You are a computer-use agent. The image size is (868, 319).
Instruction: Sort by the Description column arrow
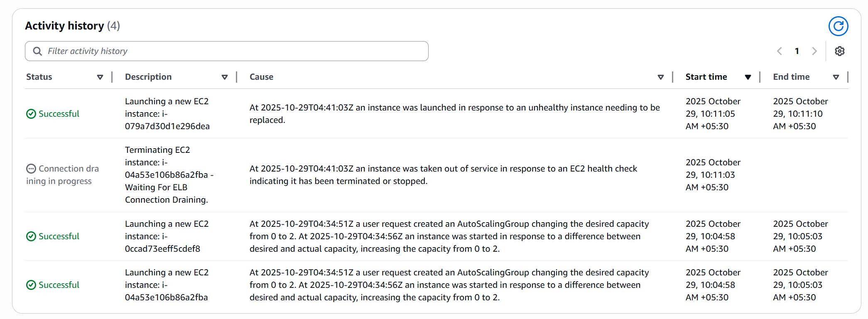click(225, 77)
